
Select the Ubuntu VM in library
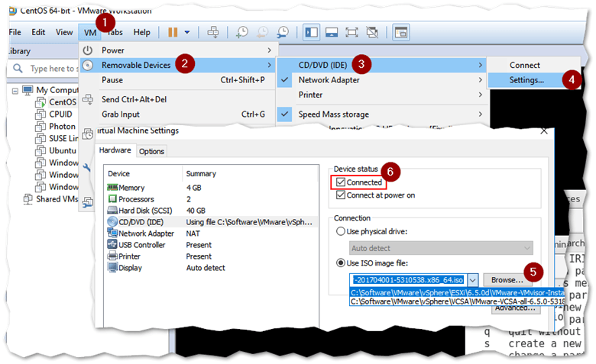63,150
